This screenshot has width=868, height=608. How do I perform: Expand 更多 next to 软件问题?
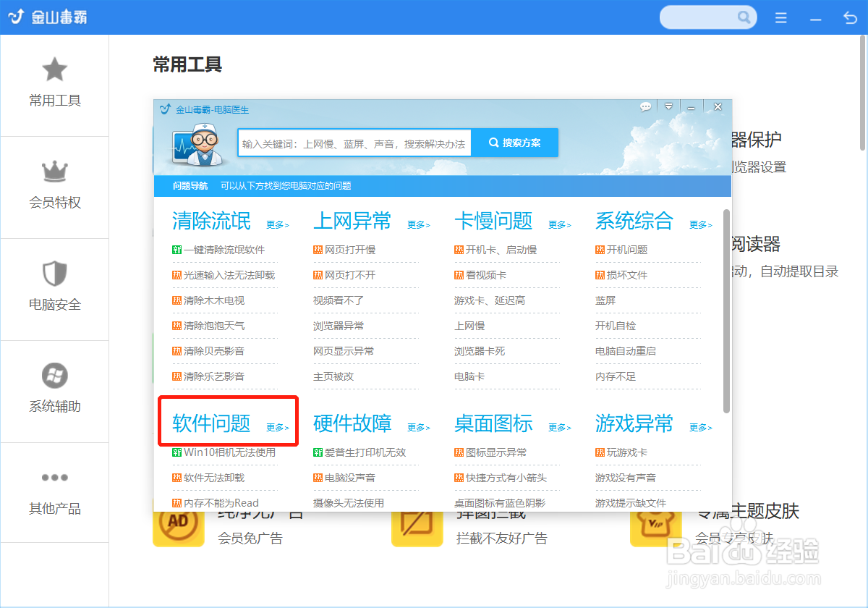pos(278,427)
